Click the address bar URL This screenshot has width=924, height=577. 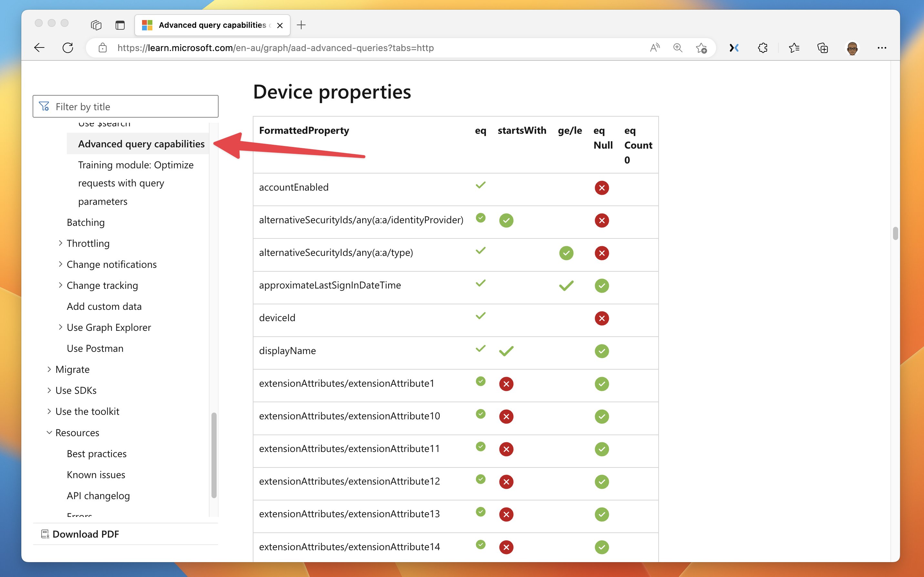tap(275, 48)
